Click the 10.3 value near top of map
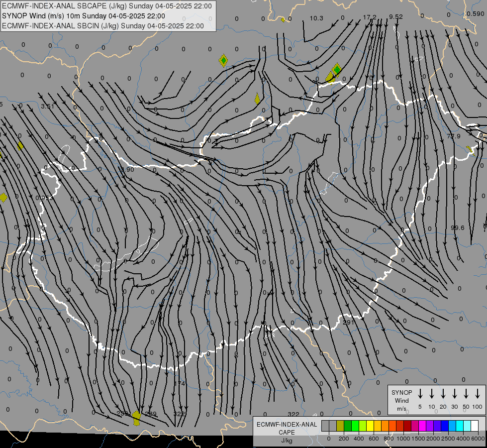Screen dimensions: 487x448 (316, 18)
